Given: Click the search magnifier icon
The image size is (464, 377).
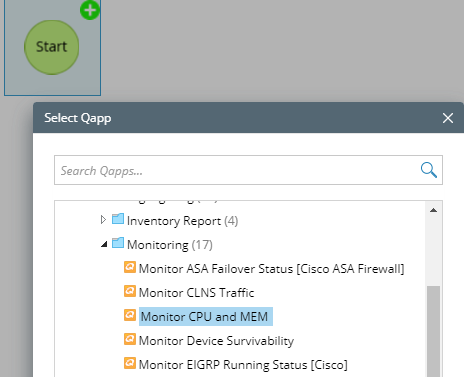Looking at the screenshot, I should (429, 170).
